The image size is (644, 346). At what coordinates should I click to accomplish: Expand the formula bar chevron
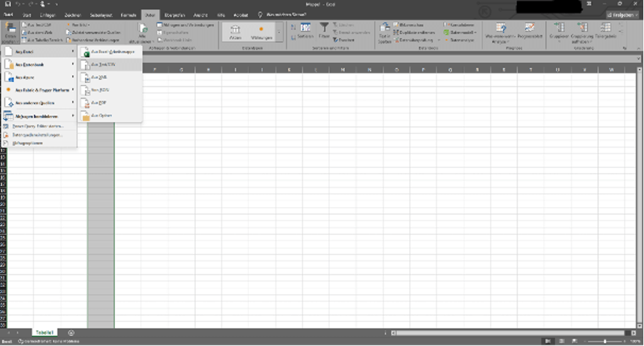[x=638, y=59]
